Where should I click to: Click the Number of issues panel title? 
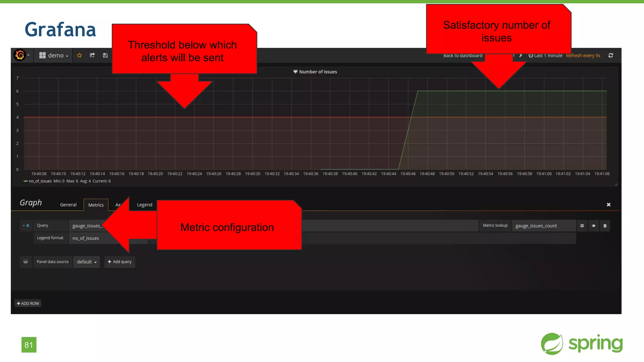tap(318, 72)
